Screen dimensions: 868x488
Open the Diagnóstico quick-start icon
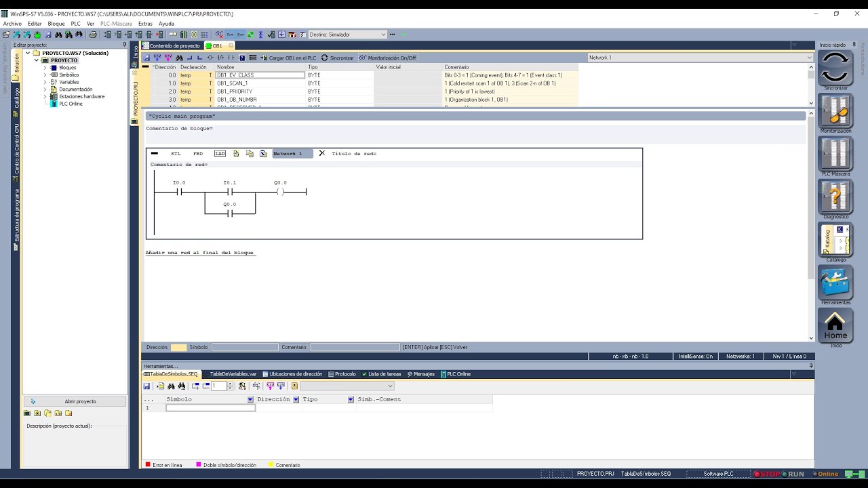tap(835, 197)
